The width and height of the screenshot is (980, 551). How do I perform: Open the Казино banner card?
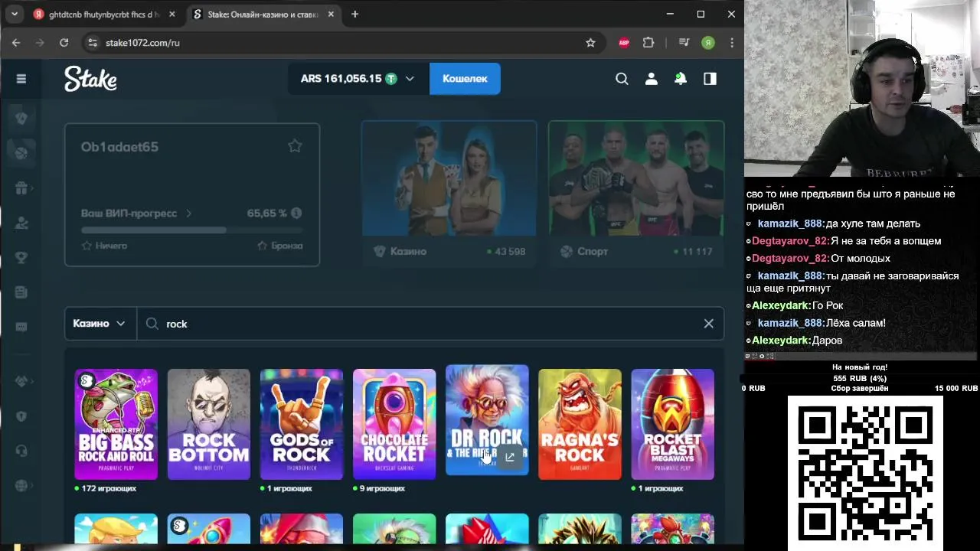click(x=449, y=193)
